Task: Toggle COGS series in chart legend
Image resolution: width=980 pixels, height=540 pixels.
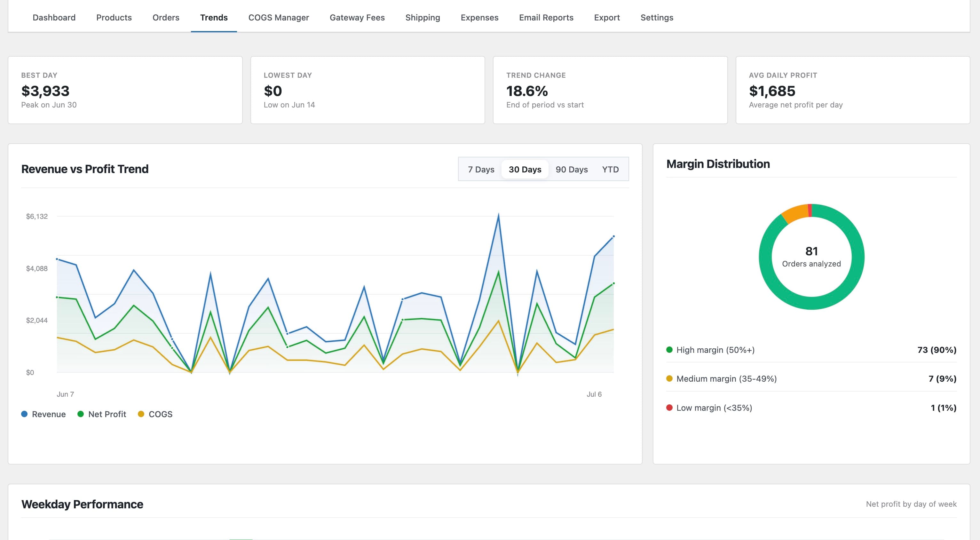Action: tap(155, 414)
